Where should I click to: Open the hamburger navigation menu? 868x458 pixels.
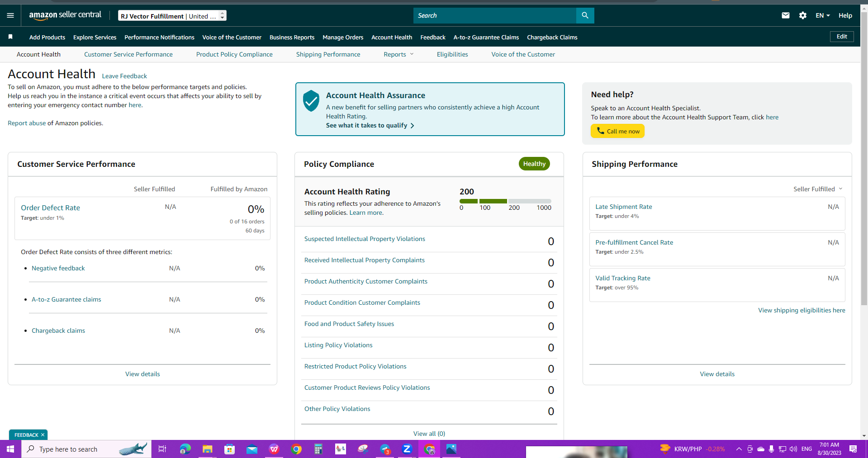(x=10, y=15)
